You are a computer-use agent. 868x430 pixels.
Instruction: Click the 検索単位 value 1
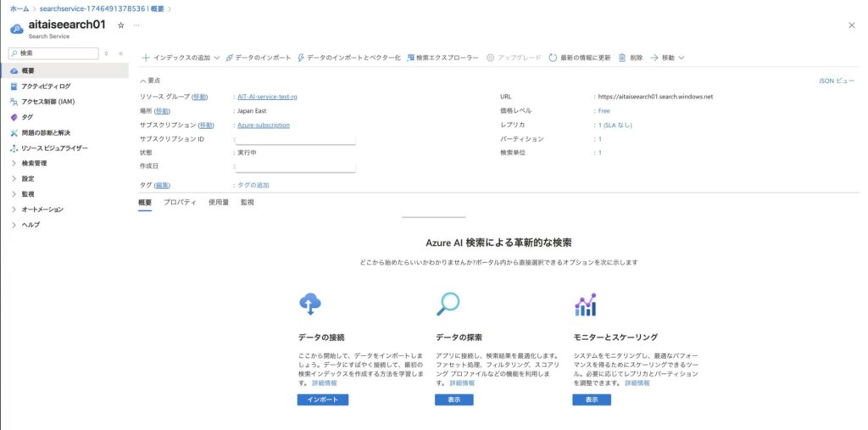click(x=599, y=153)
